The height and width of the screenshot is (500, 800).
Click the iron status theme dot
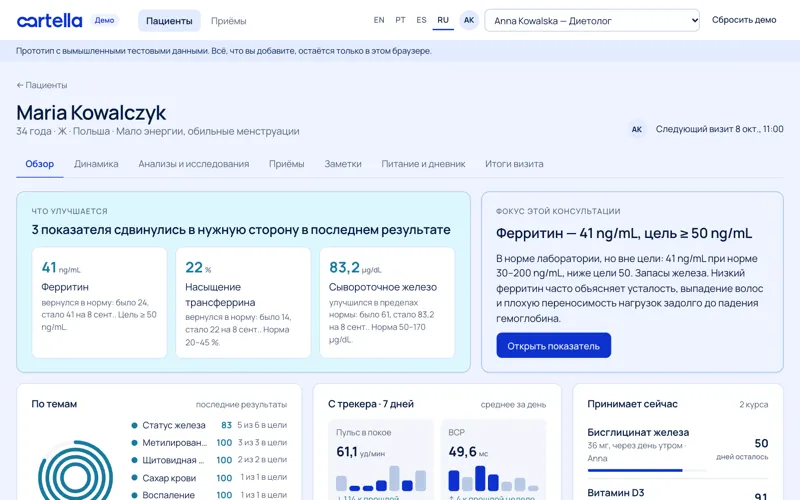pyautogui.click(x=134, y=425)
